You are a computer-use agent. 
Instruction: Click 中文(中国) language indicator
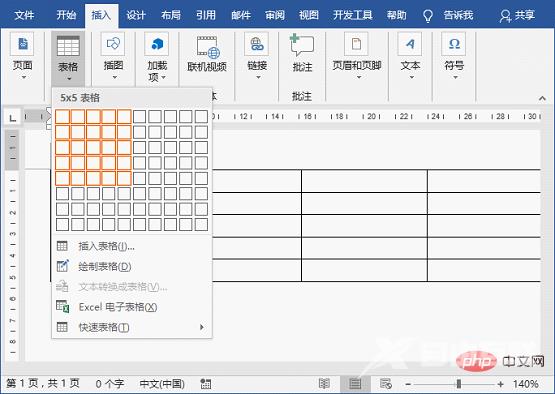[162, 384]
